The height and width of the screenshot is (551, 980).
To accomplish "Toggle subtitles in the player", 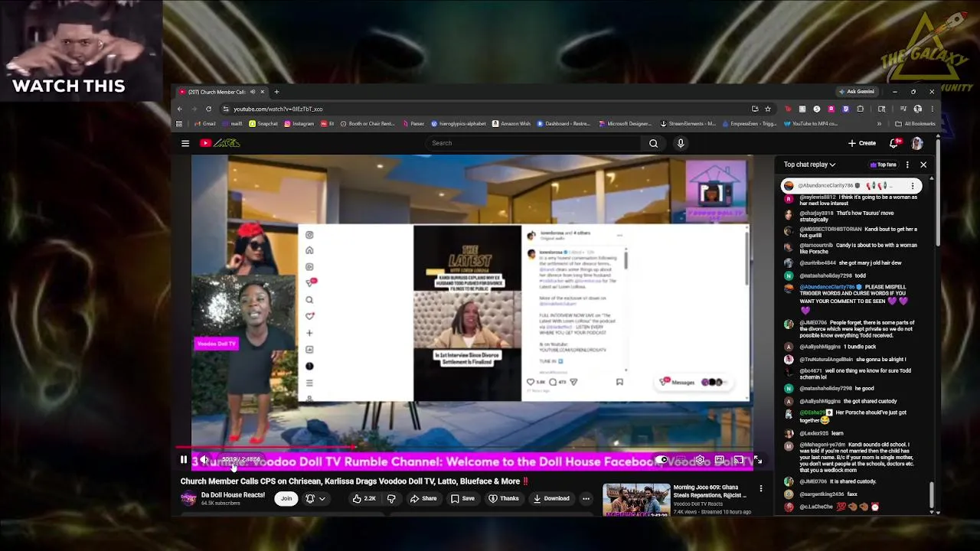I will pyautogui.click(x=681, y=460).
